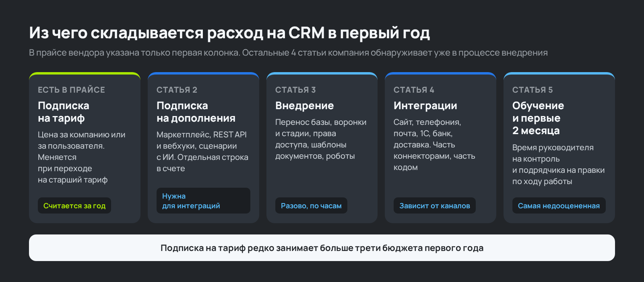Select the 'ЕСТЬ В ПРАЙСЕ' label

tap(71, 90)
